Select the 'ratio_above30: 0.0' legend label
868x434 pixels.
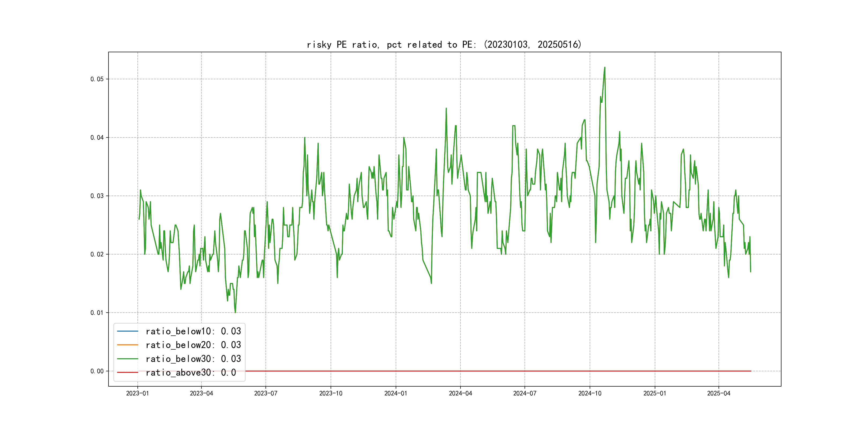190,372
